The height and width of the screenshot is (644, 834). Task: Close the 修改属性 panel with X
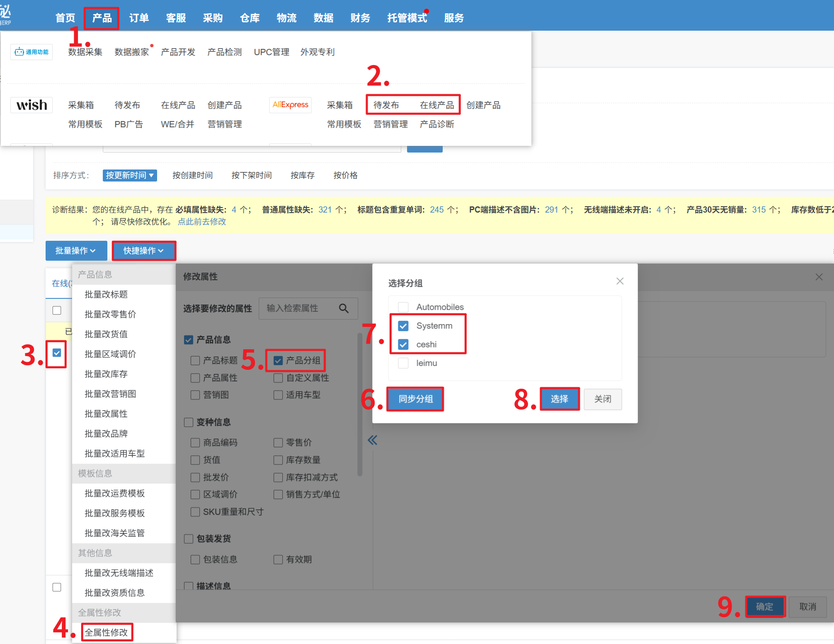[x=819, y=277]
